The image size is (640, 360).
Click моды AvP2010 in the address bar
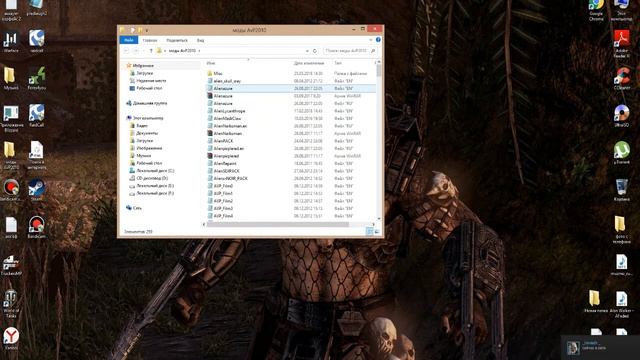[182, 51]
